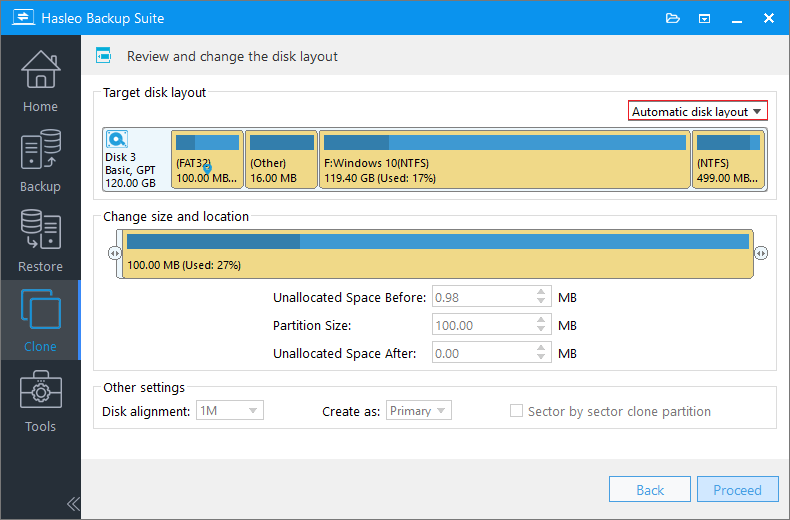
Task: Enable Sector by sector clone partition
Action: pos(516,411)
